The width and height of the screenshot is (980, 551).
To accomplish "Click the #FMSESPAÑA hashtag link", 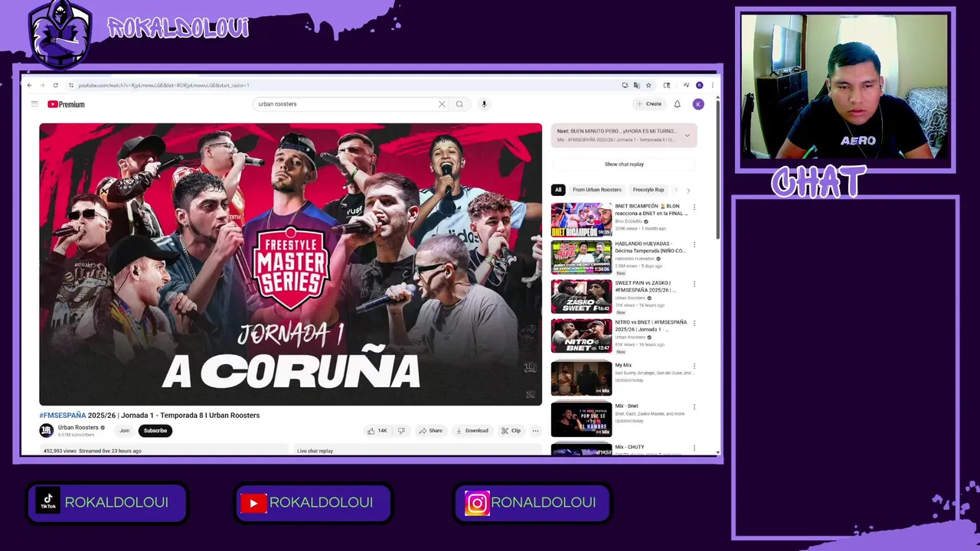I will pos(63,416).
